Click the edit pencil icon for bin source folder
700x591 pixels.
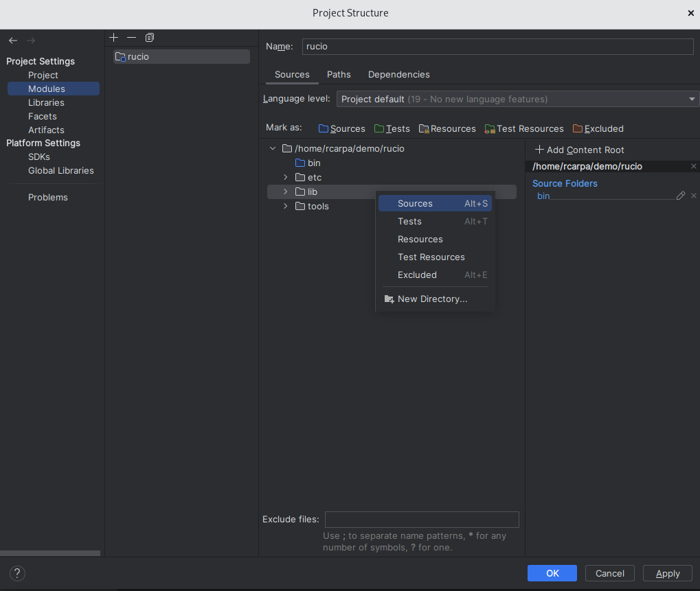click(x=681, y=196)
